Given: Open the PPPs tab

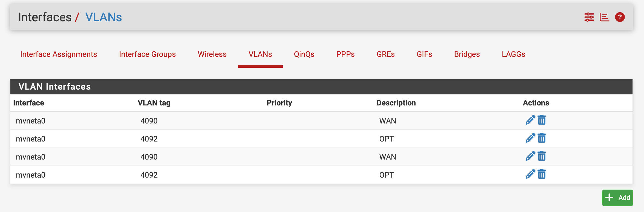Looking at the screenshot, I should 346,54.
